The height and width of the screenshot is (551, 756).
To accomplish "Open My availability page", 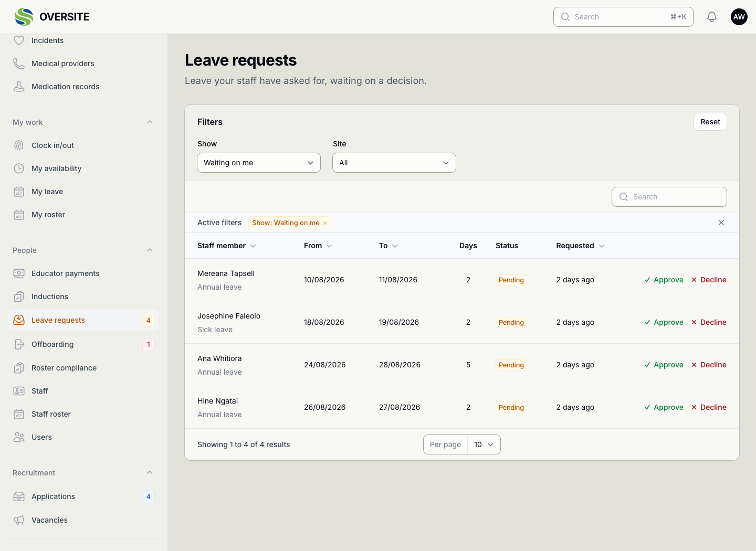I will 83,168.
